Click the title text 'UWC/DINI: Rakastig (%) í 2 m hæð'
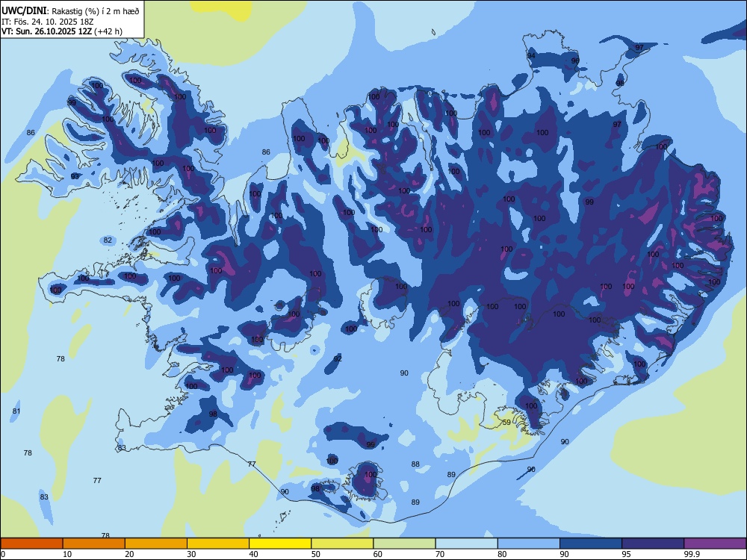The width and height of the screenshot is (747, 560). pos(70,10)
